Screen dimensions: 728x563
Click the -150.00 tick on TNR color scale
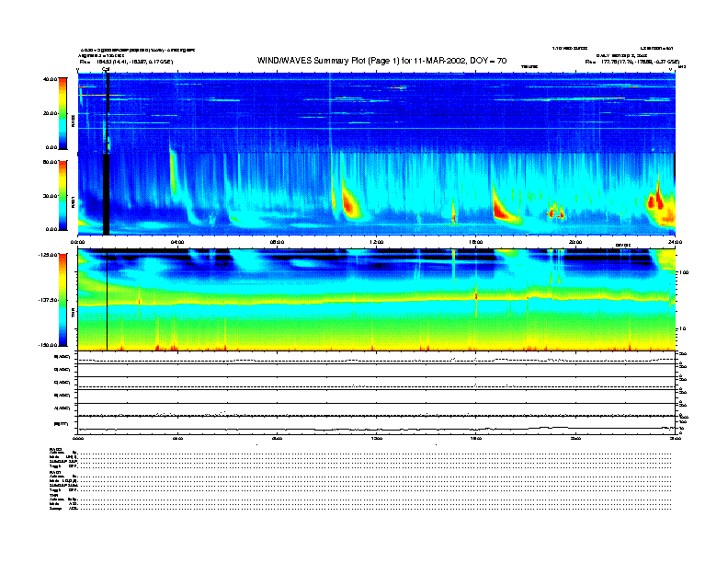click(49, 345)
